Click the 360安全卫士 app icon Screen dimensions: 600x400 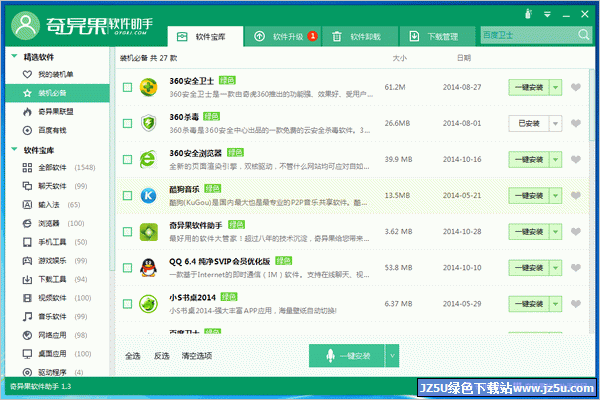point(148,87)
